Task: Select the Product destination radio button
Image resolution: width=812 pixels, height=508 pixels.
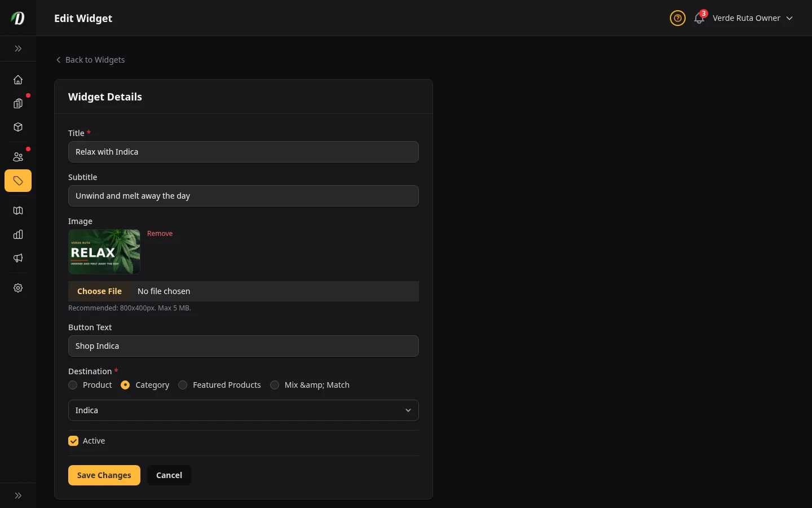Action: (73, 385)
